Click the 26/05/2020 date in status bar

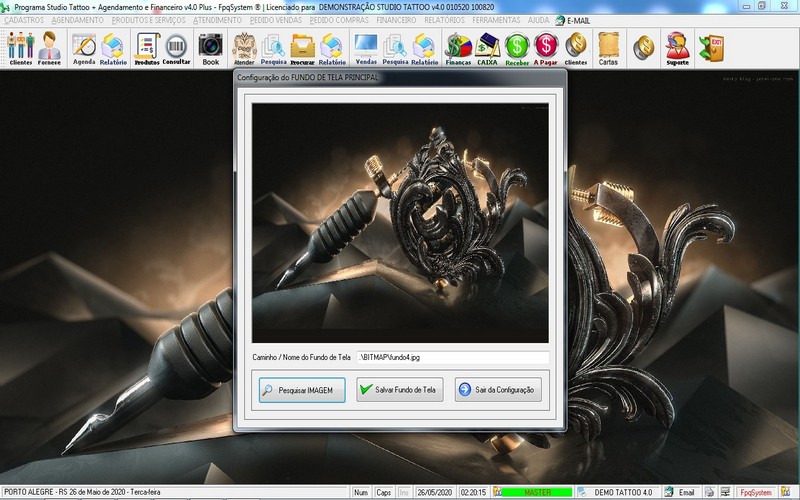435,492
